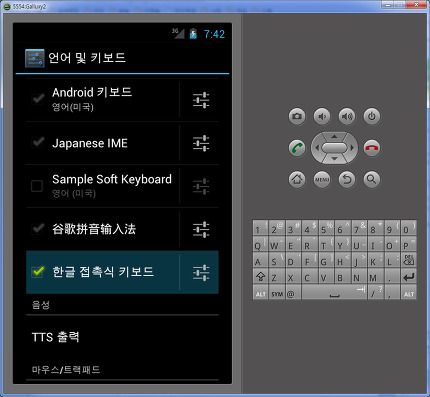Image resolution: width=430 pixels, height=397 pixels.
Task: Click the emulator home button
Action: coord(297,179)
